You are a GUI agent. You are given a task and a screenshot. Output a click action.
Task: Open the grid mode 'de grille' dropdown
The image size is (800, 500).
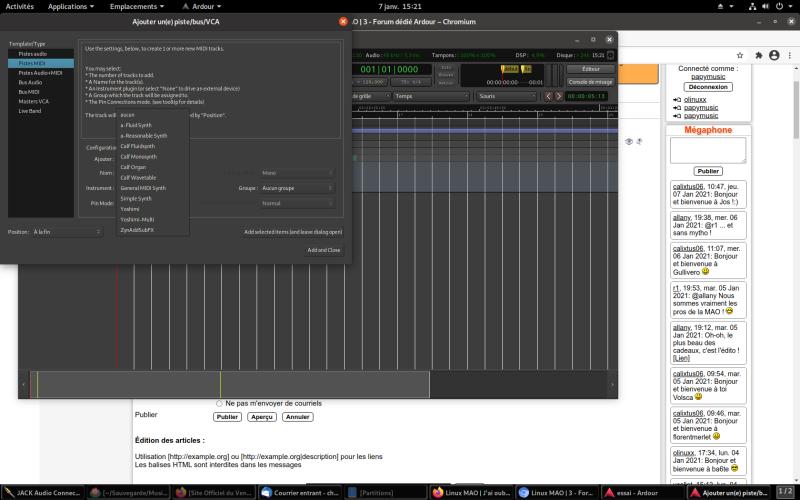tap(371, 96)
